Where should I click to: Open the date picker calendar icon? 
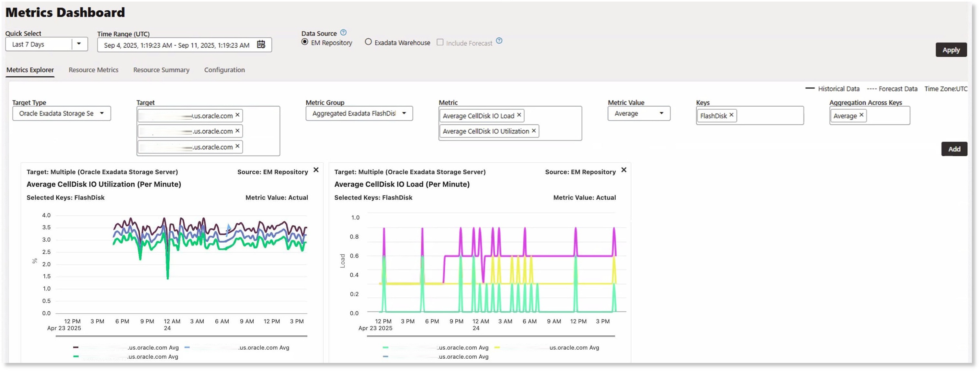tap(261, 44)
